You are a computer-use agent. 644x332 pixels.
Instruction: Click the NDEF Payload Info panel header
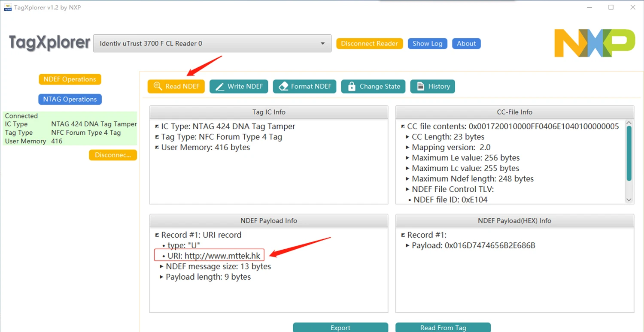(269, 220)
